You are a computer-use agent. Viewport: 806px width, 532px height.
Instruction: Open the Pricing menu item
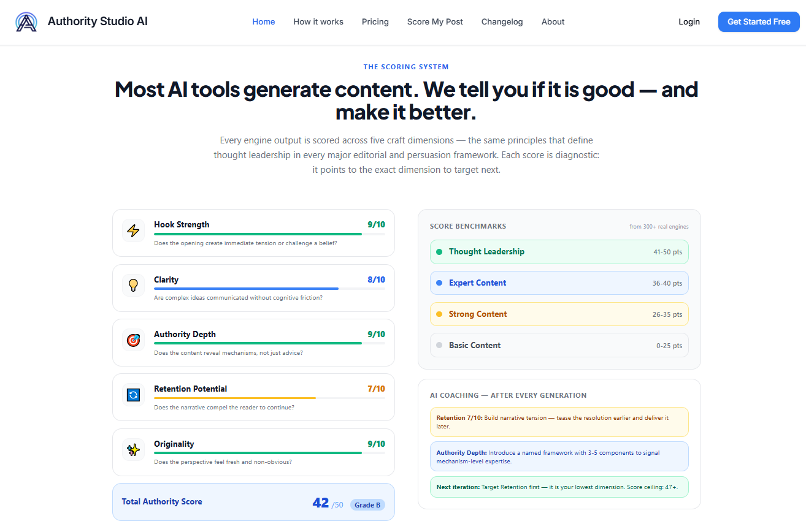pos(375,21)
